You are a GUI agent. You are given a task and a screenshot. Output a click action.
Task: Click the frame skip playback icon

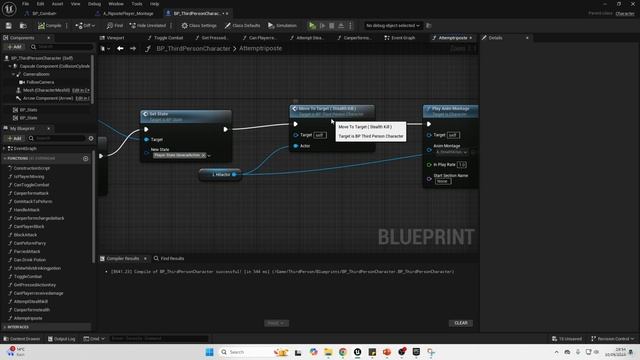[322, 25]
